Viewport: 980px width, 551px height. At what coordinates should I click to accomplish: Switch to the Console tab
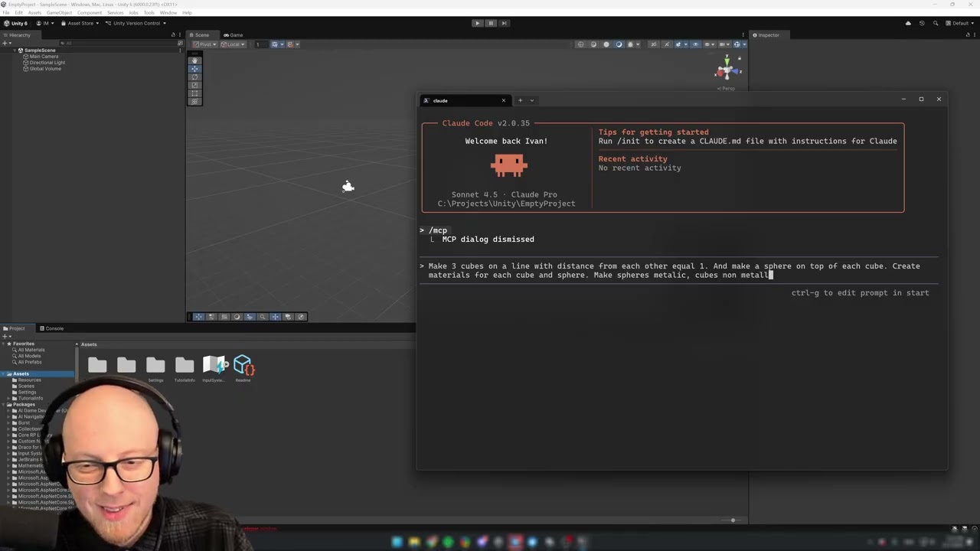tap(51, 328)
